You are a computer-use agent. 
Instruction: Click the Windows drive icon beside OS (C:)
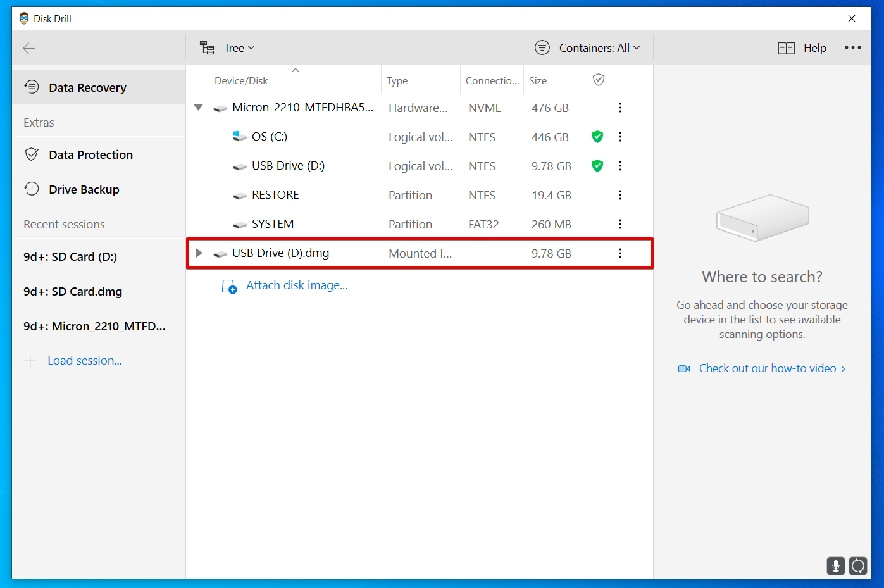coord(240,136)
